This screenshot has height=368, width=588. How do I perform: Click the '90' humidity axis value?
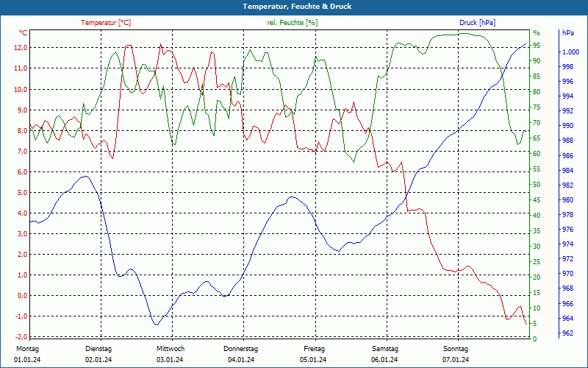537,61
